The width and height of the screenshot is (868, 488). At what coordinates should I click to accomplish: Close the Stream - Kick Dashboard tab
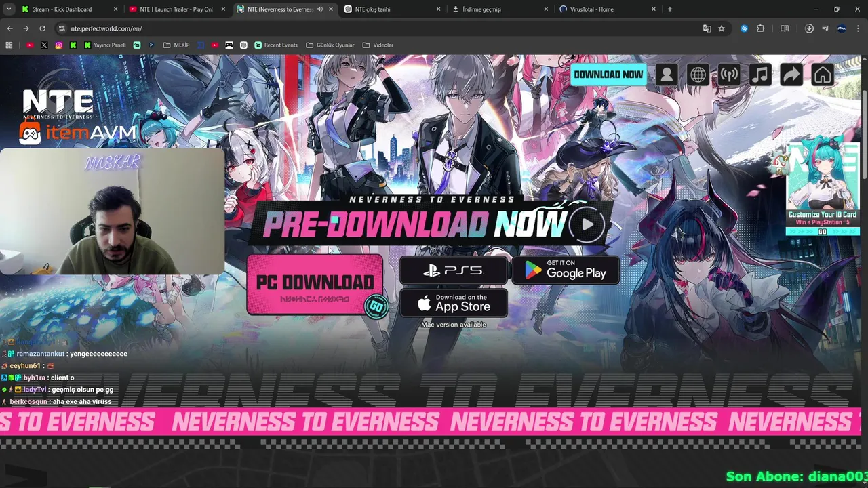click(115, 9)
